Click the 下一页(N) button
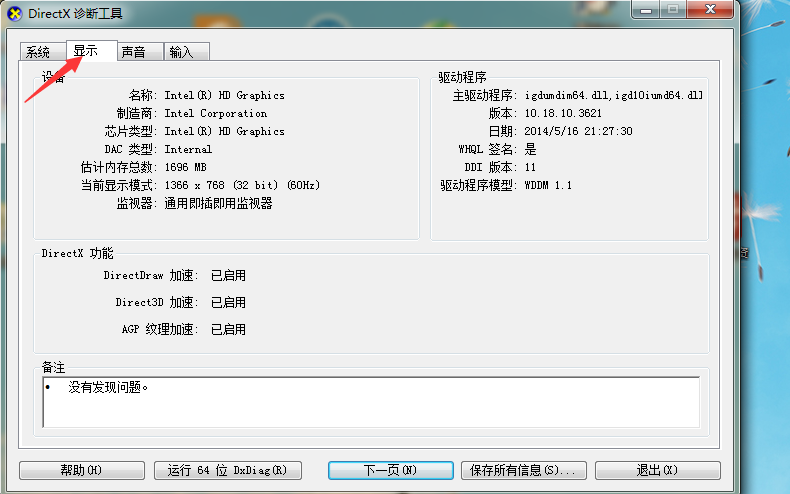This screenshot has height=494, width=790. [x=390, y=470]
